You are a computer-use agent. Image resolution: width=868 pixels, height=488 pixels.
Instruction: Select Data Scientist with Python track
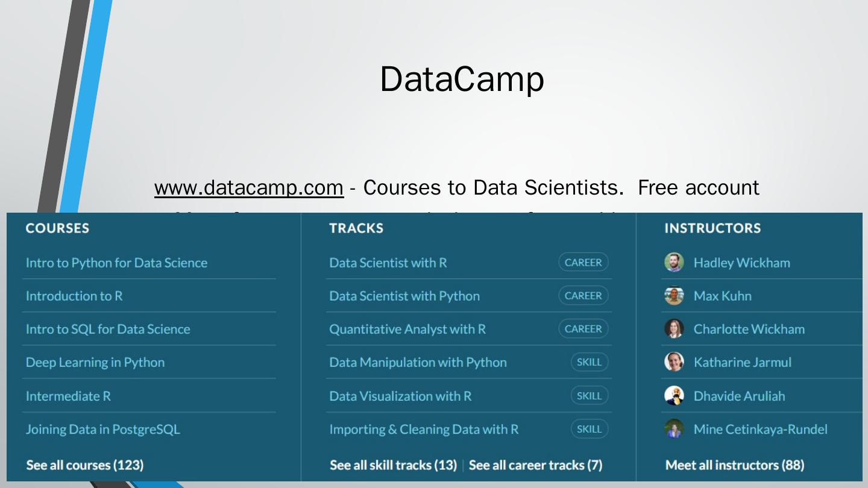click(x=404, y=296)
